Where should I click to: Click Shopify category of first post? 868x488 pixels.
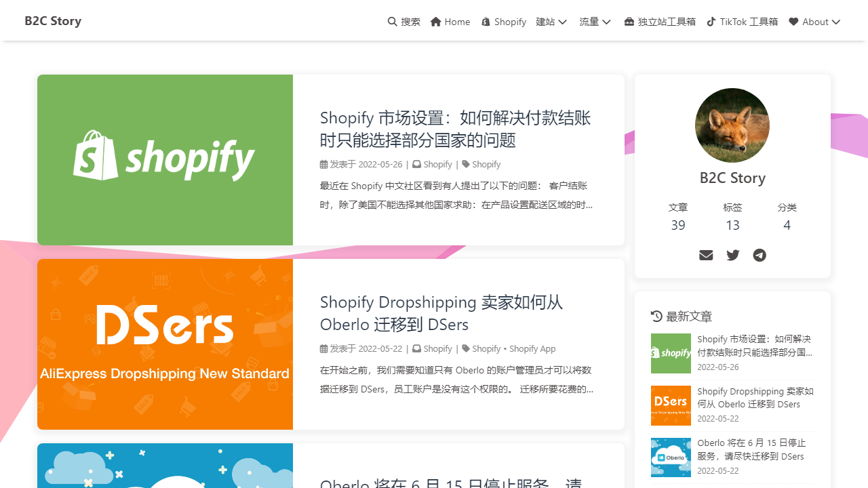(437, 164)
